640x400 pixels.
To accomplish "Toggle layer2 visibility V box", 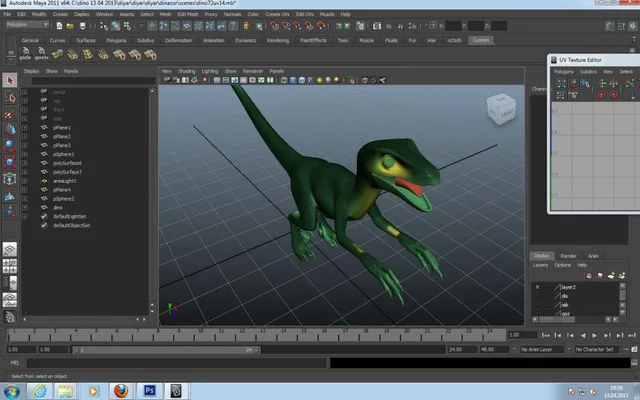I will click(x=538, y=287).
